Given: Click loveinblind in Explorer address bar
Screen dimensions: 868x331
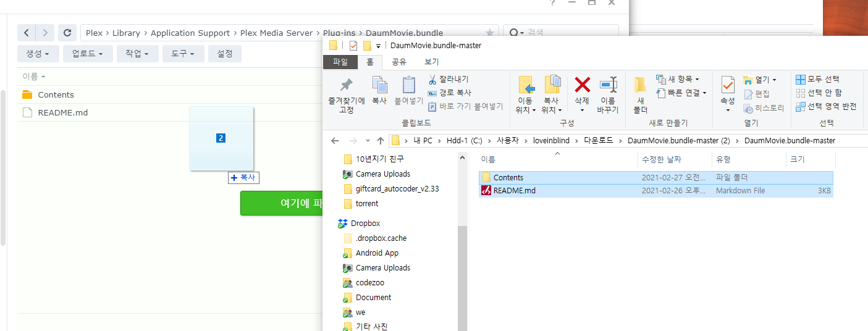Looking at the screenshot, I should pos(553,140).
